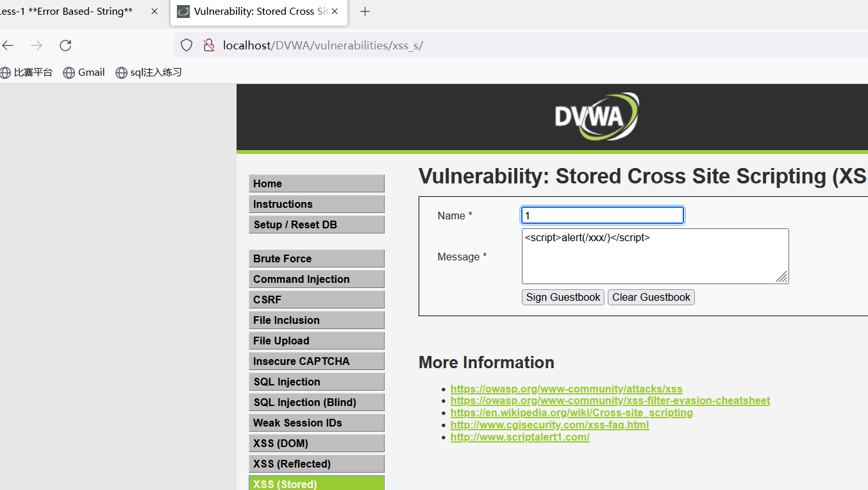Click the Vulnerability: Stored Cross Site Scripting heading
Image resolution: width=868 pixels, height=490 pixels.
[x=643, y=176]
